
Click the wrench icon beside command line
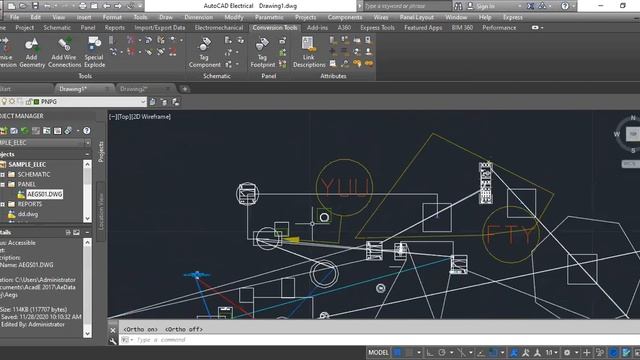coord(113,341)
